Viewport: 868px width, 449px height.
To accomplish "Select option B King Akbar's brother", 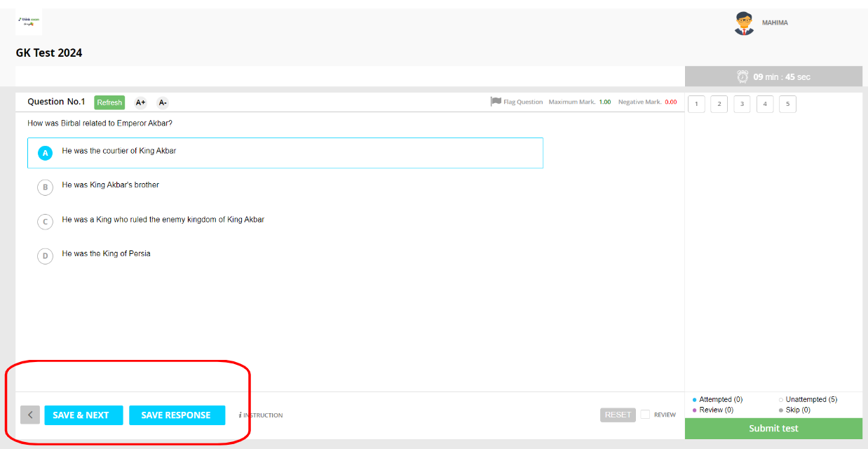I will (x=45, y=187).
